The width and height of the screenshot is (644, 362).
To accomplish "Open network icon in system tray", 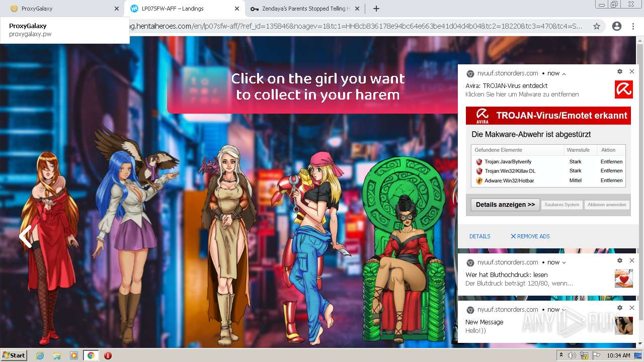I will [584, 355].
